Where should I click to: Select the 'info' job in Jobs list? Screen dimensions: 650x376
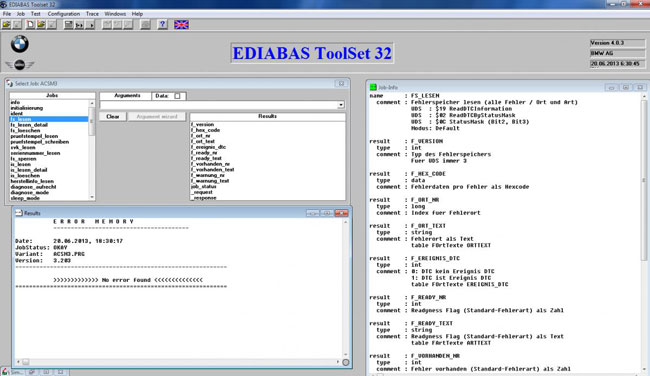(15, 102)
